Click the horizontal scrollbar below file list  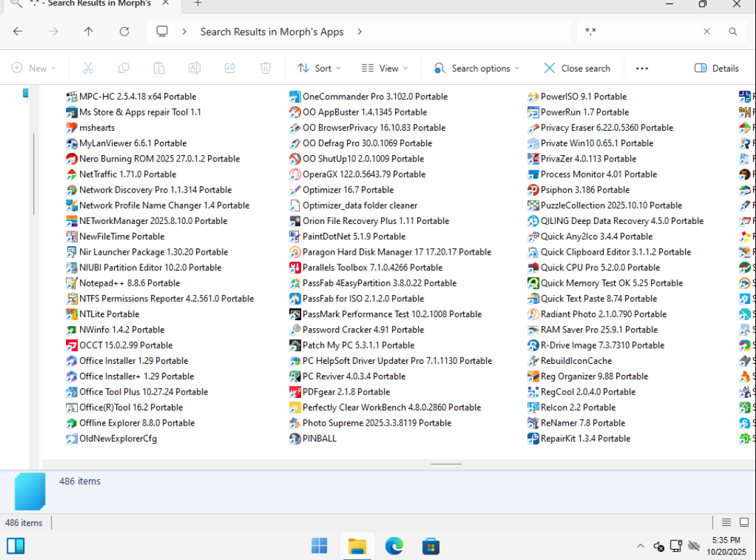pos(446,463)
